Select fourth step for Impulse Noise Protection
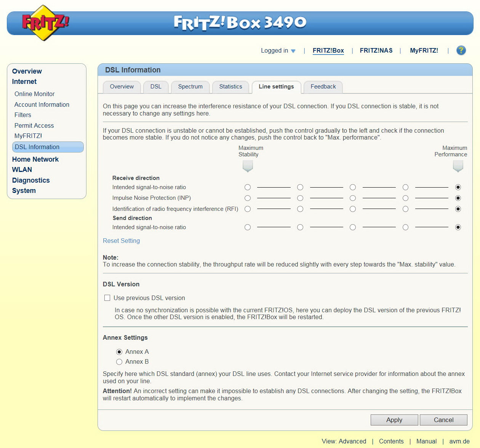The width and height of the screenshot is (480, 448). (405, 198)
